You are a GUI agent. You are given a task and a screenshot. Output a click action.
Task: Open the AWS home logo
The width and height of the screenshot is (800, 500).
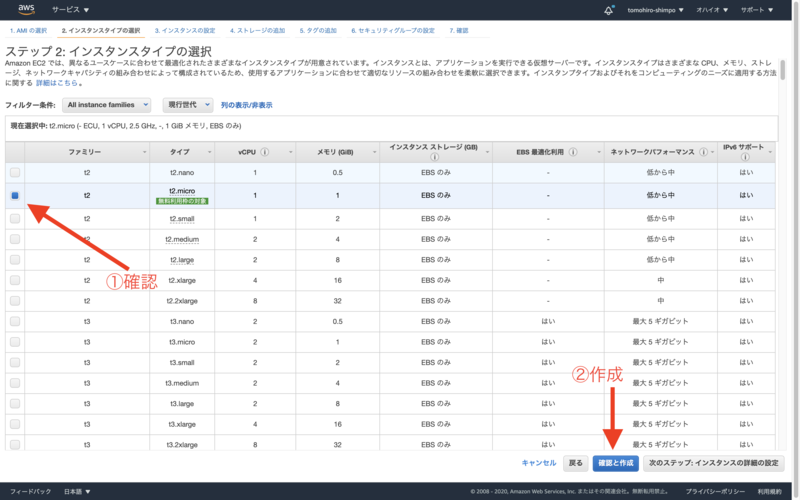(26, 9)
